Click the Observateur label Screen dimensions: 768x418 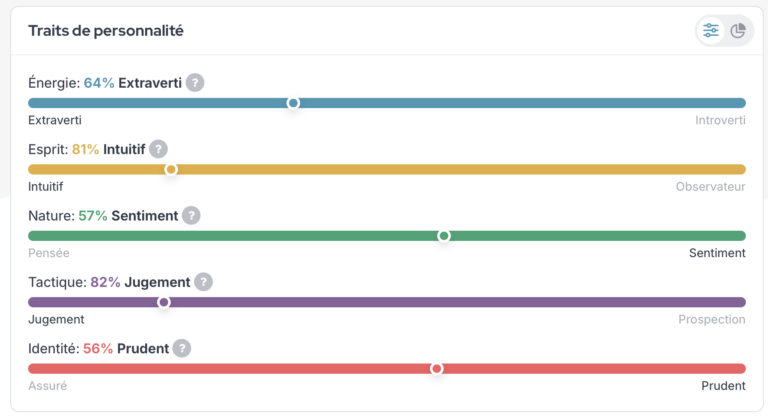(x=711, y=187)
